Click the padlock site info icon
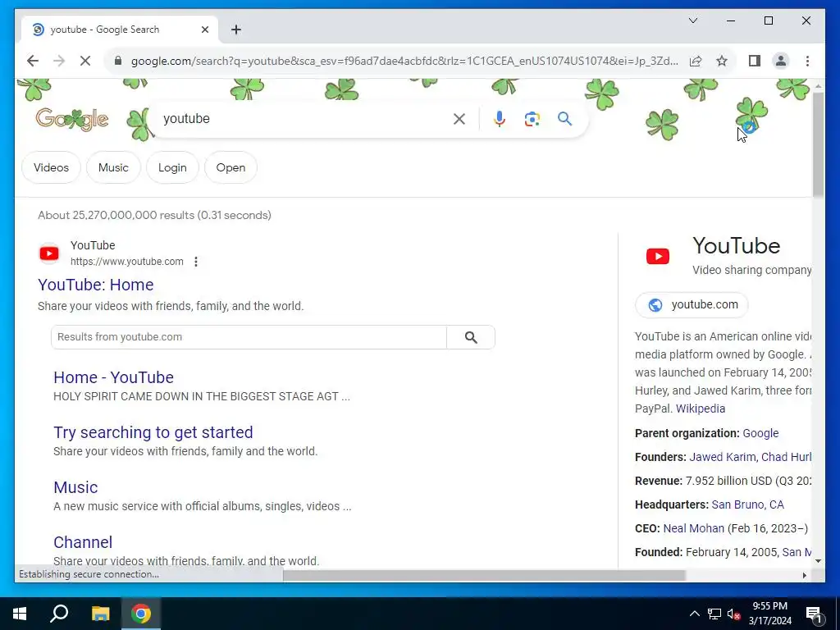 (118, 61)
